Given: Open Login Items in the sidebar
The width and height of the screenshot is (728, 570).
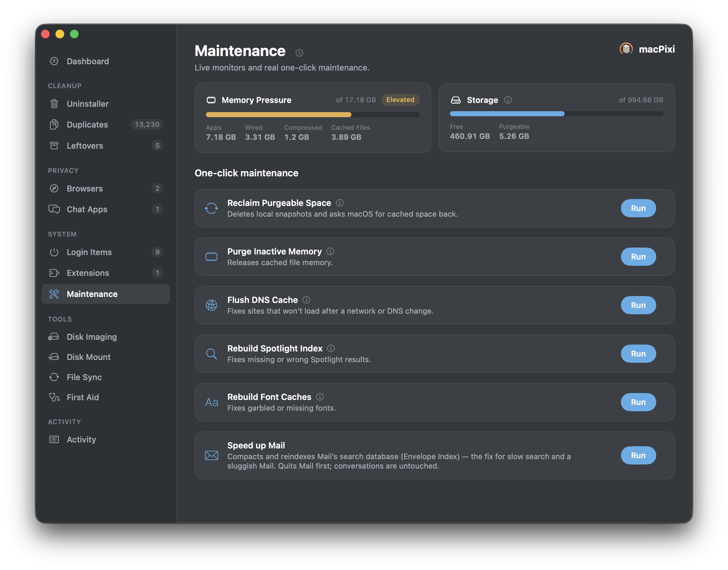Looking at the screenshot, I should click(105, 252).
